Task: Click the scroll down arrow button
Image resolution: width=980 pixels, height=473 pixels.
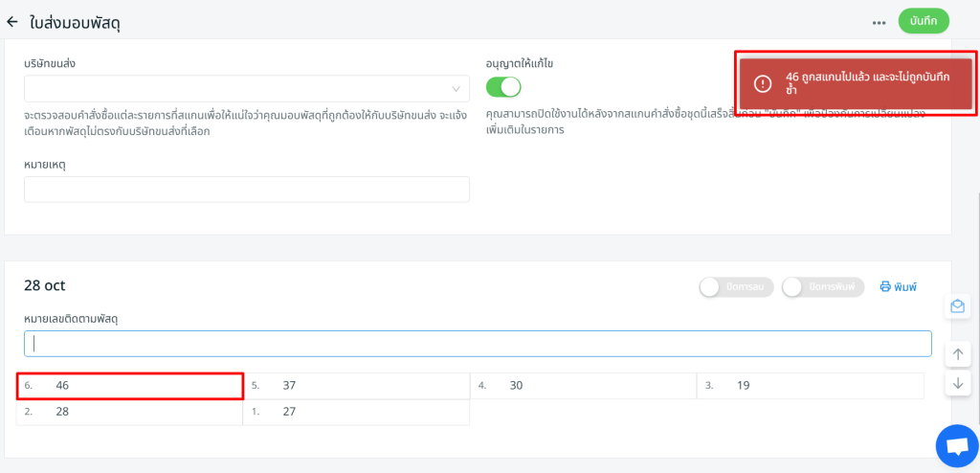Action: (x=957, y=383)
